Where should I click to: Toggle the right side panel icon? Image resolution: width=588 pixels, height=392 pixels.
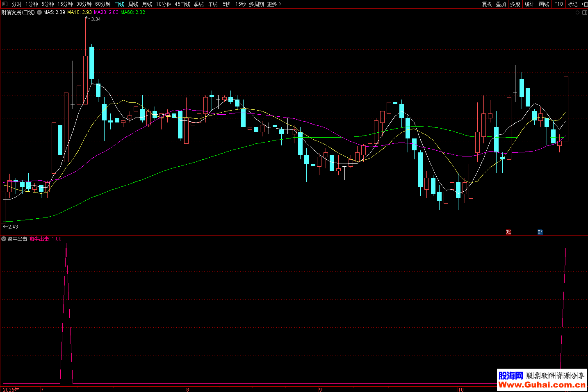coord(585,13)
